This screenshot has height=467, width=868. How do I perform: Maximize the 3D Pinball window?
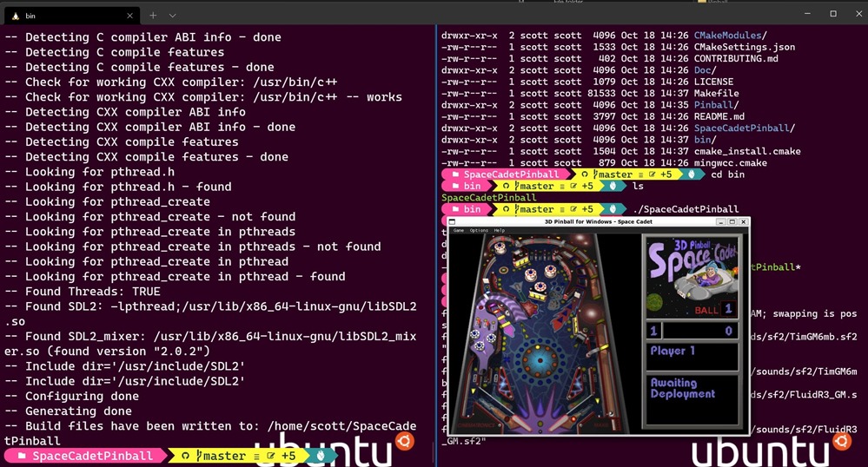(732, 222)
